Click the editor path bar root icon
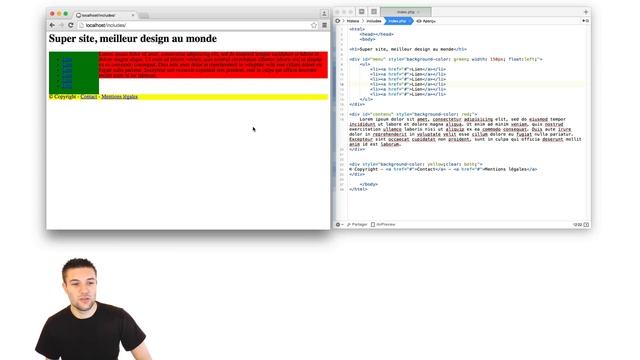Screen dimensions: 640x360 point(338,21)
